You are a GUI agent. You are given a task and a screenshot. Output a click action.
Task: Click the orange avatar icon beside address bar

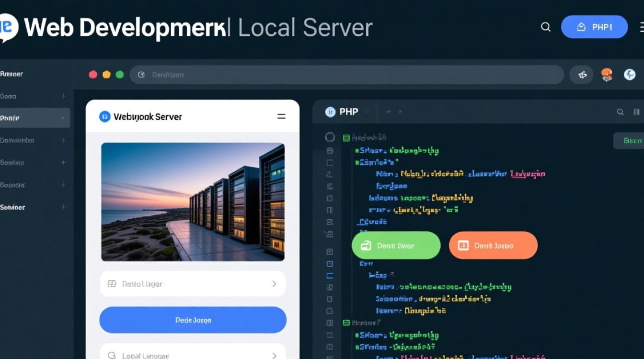coord(607,75)
